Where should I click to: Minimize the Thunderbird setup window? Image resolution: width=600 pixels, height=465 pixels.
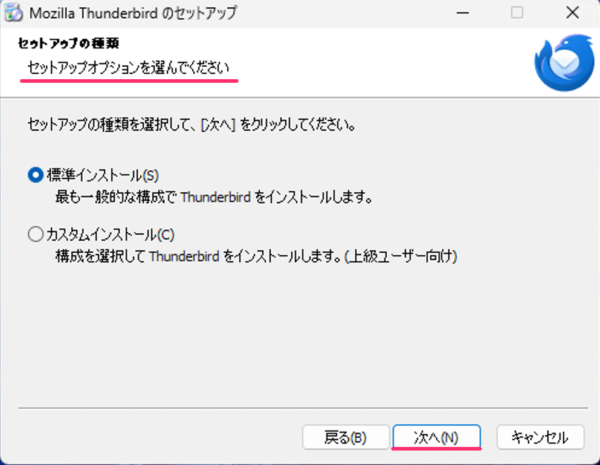coord(463,13)
